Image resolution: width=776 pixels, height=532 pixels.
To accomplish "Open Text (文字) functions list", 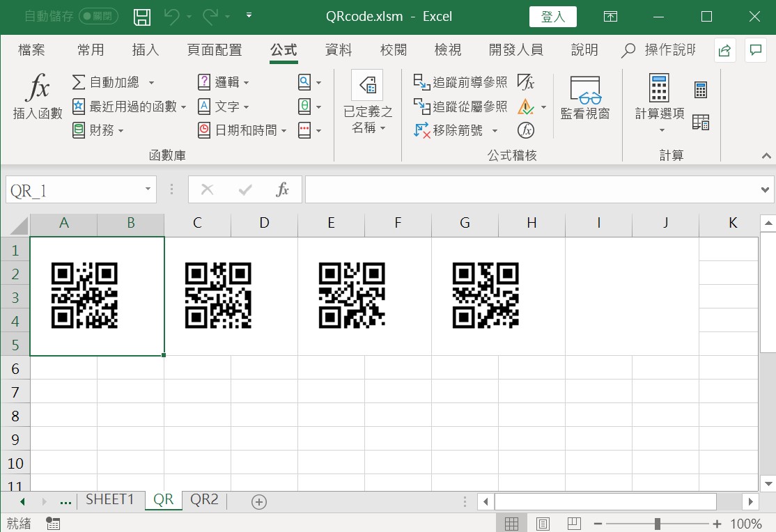I will pyautogui.click(x=223, y=107).
